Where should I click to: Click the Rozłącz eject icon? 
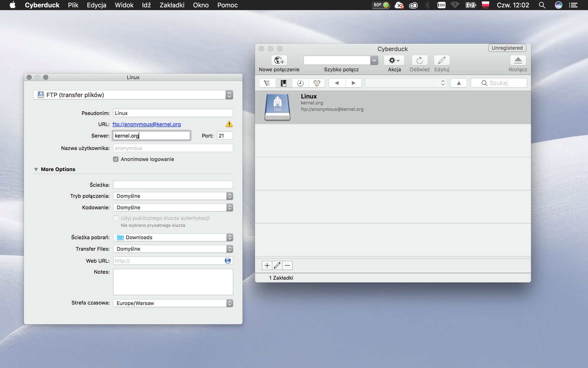(518, 60)
